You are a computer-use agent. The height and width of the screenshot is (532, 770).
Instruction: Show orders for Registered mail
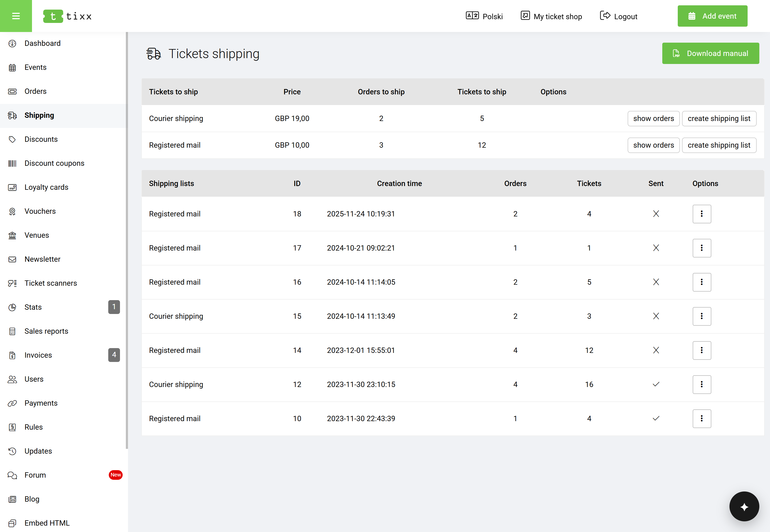653,145
